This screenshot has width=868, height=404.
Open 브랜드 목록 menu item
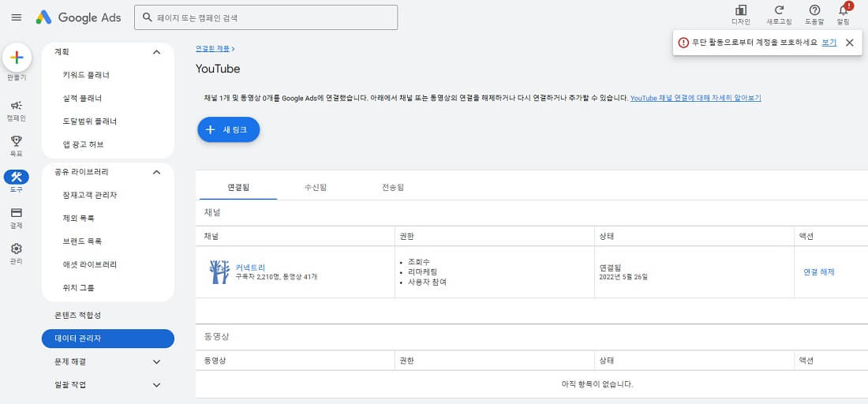83,241
